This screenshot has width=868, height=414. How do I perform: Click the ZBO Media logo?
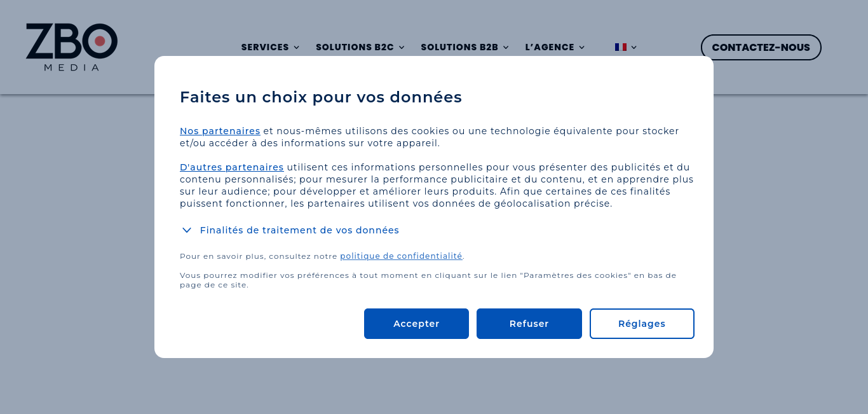72,47
